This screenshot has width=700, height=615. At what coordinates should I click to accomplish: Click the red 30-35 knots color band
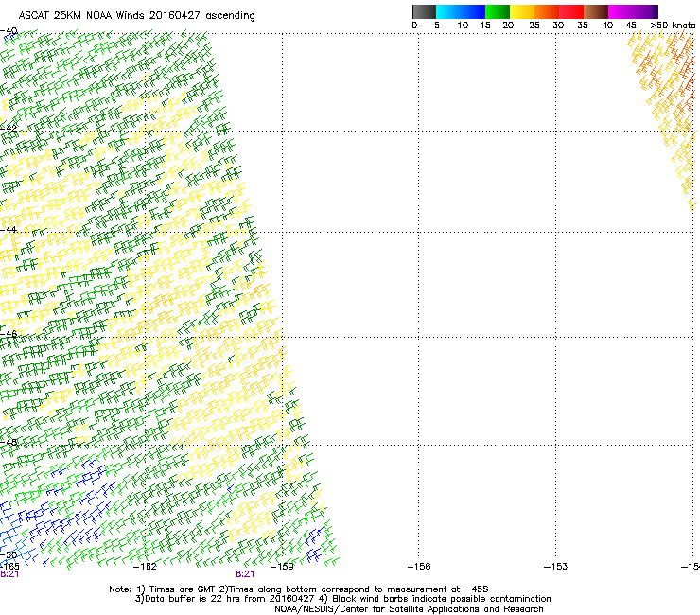571,11
